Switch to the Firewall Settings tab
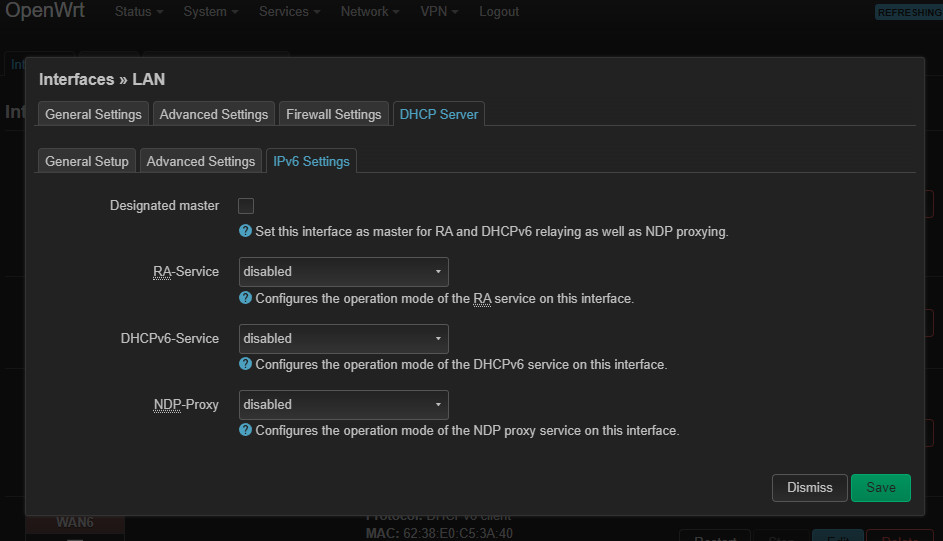This screenshot has width=943, height=541. 333,114
